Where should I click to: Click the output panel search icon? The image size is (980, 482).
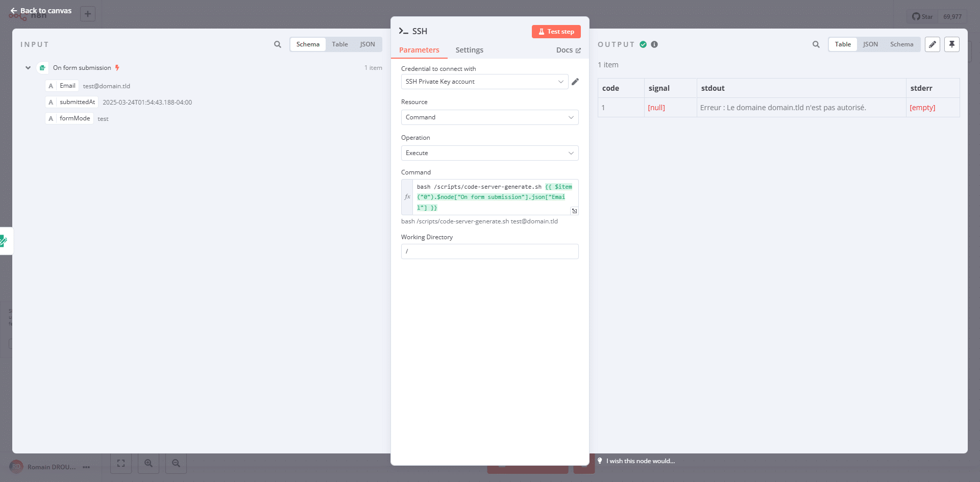click(x=816, y=44)
